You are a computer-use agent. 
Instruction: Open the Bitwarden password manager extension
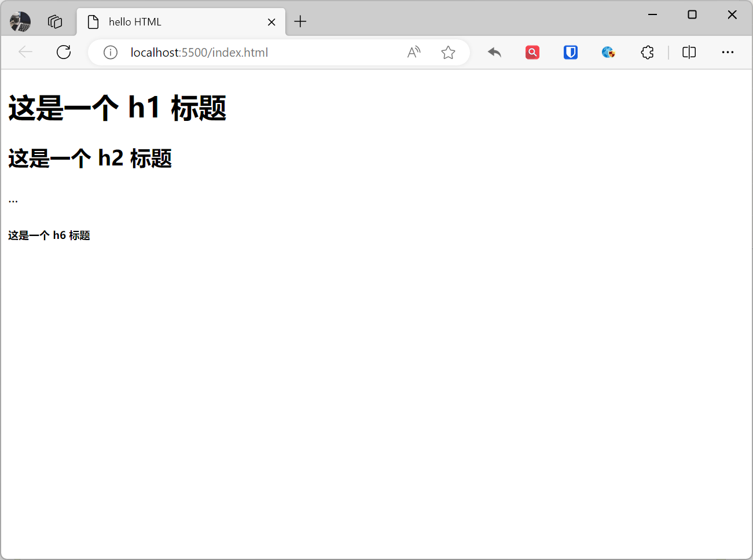(x=570, y=52)
